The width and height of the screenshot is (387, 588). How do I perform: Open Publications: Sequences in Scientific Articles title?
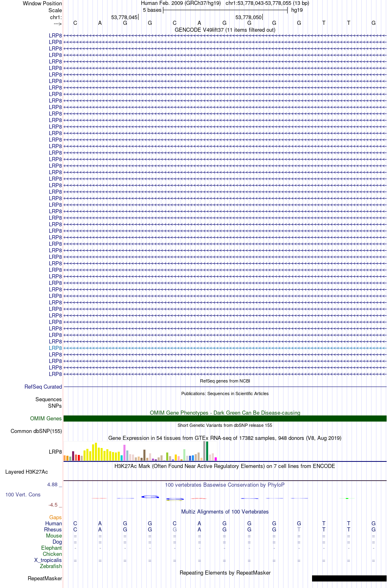225,393
